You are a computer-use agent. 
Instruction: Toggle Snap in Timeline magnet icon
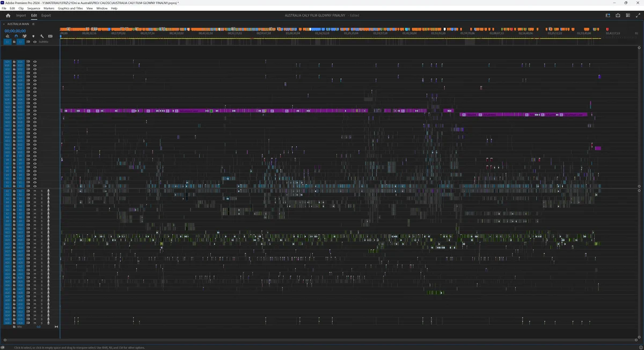pyautogui.click(x=16, y=36)
